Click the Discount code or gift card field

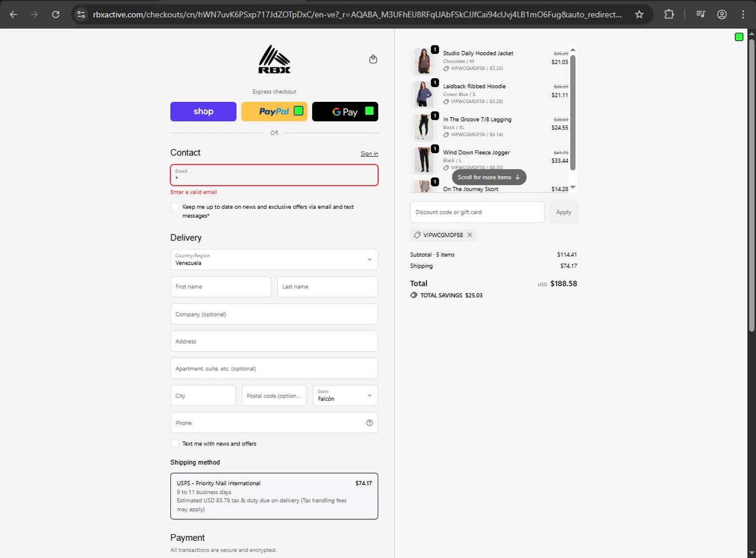click(x=477, y=212)
